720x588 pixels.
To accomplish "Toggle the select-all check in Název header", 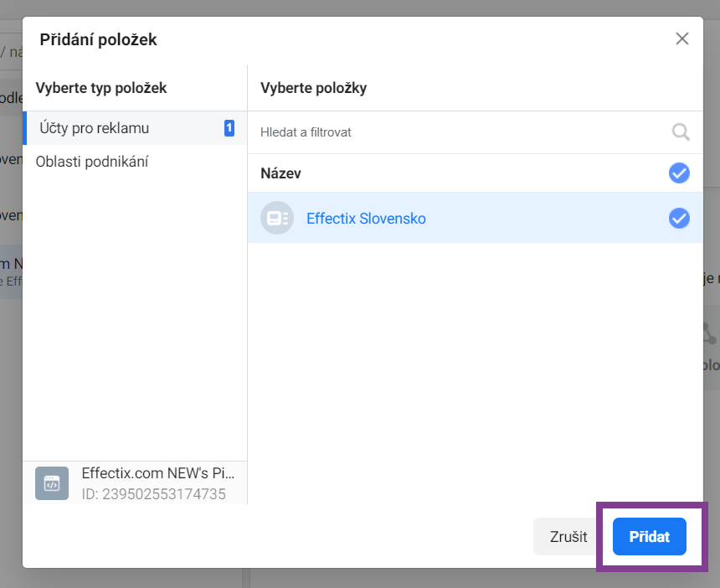I will pos(679,173).
